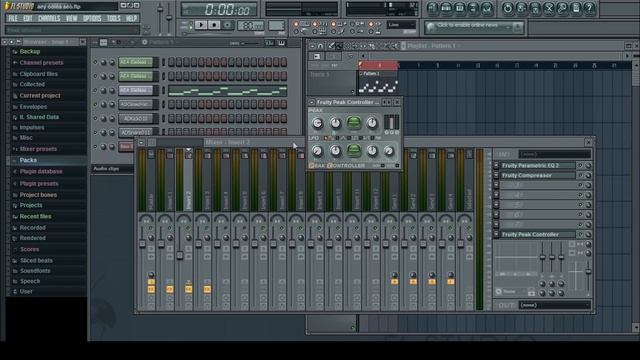Open the CHANNELS menu
640x360 pixels.
coord(49,19)
